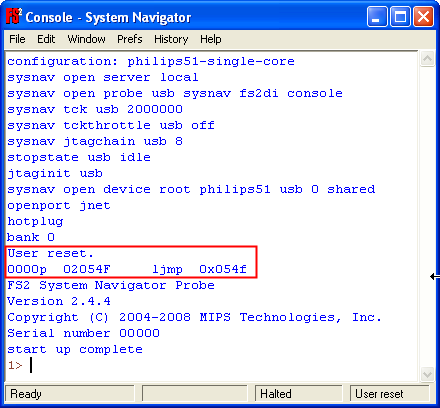Click the 'Version 2.4.4' line
440x408 pixels.
tap(59, 301)
